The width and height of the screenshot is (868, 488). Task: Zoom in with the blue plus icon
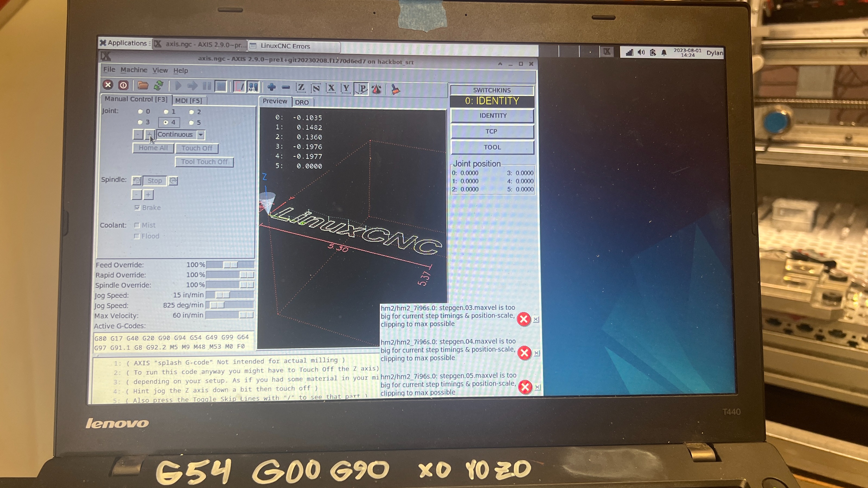(x=272, y=87)
